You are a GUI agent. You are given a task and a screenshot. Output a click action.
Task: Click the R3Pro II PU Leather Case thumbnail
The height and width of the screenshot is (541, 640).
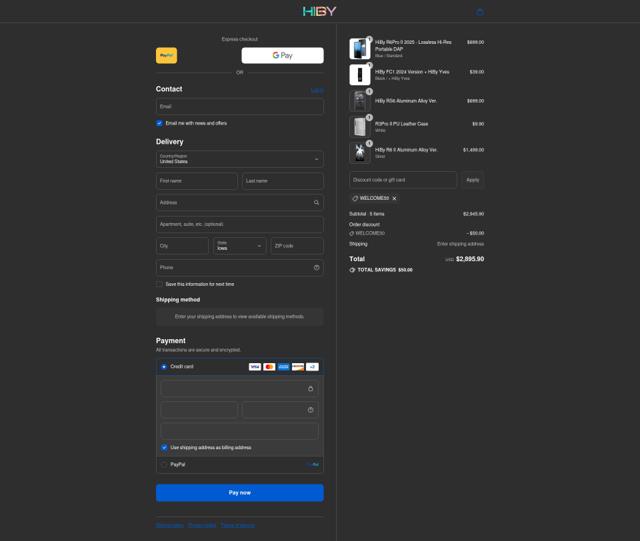(x=360, y=127)
